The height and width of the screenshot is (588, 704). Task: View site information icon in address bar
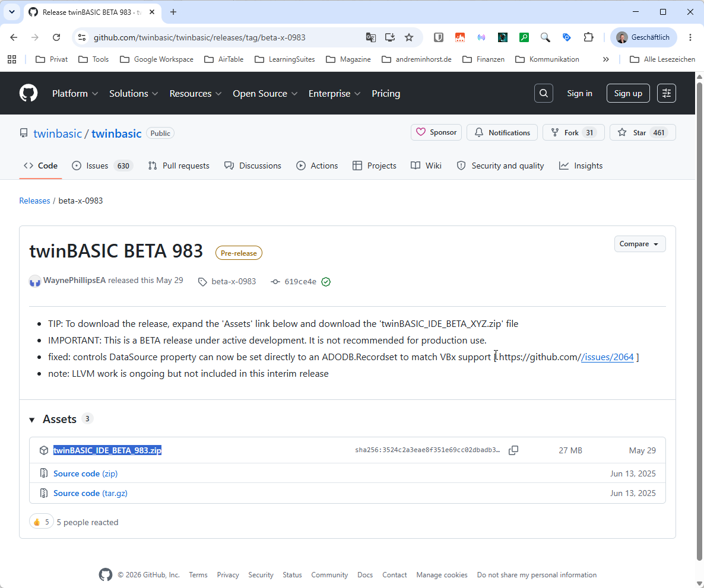point(82,37)
